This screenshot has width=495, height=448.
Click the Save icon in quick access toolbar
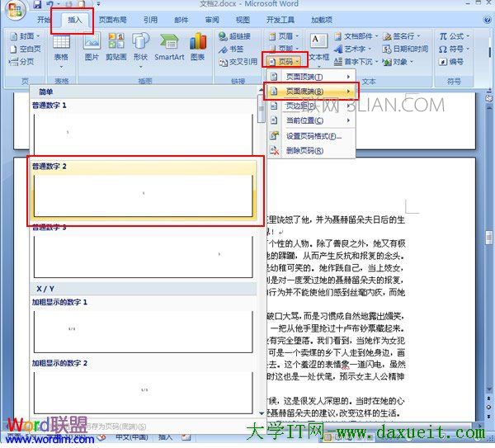click(x=37, y=4)
